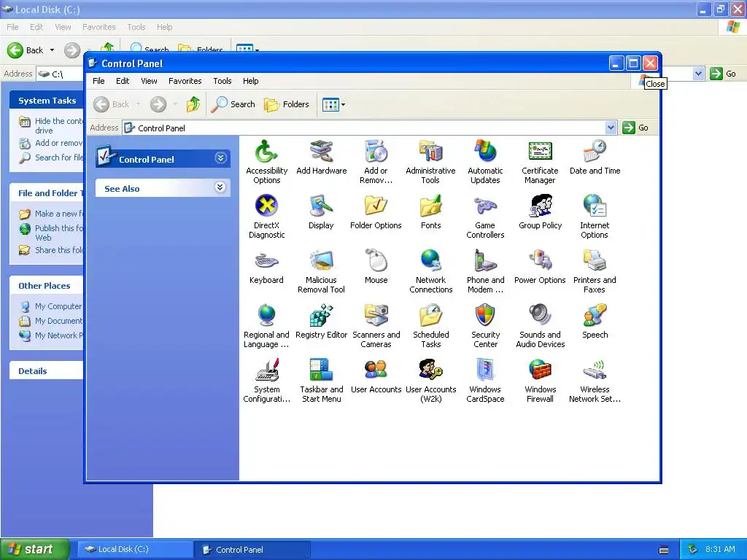Viewport: 747px width, 560px height.
Task: Open DirectX Diagnostic icon
Action: pyautogui.click(x=266, y=206)
